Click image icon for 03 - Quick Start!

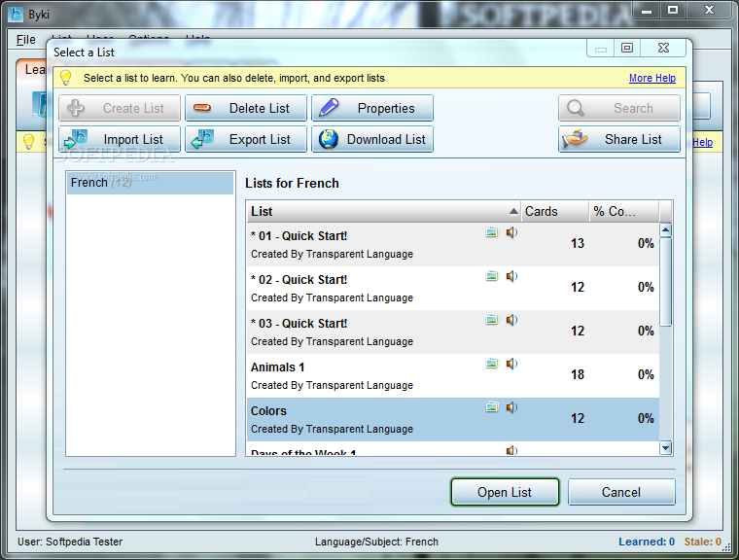[492, 320]
